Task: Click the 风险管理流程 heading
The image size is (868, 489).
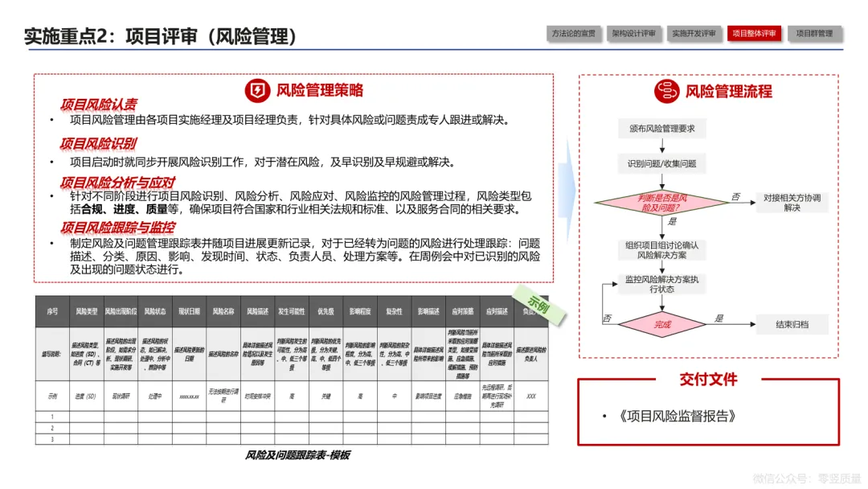Action: tap(729, 92)
